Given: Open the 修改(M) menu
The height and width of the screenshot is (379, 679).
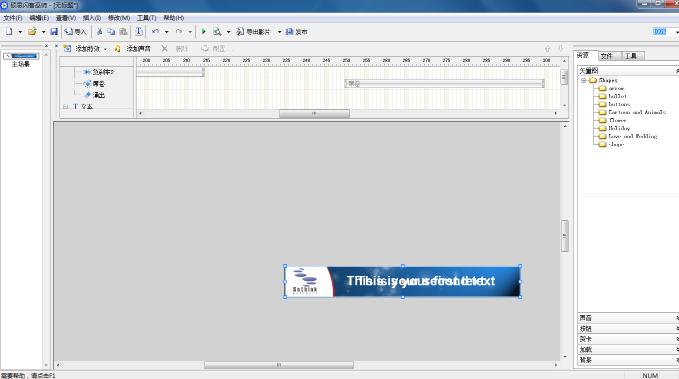Looking at the screenshot, I should click(119, 18).
